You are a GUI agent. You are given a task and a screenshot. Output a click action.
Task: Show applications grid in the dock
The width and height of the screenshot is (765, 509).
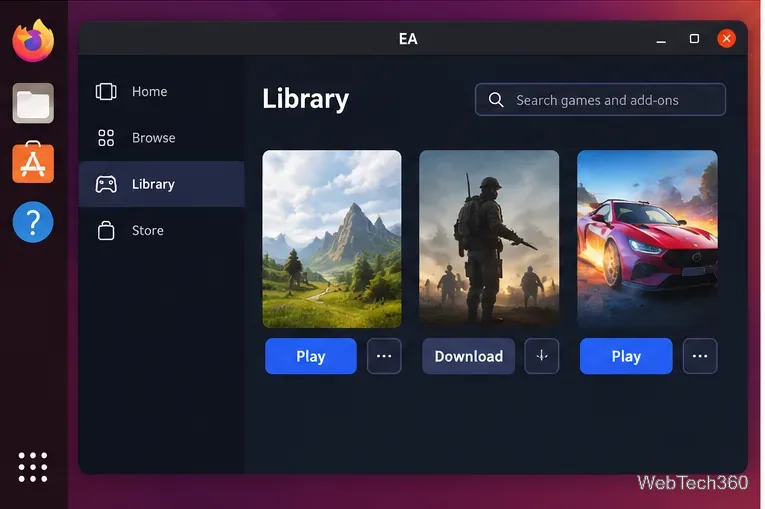(33, 467)
